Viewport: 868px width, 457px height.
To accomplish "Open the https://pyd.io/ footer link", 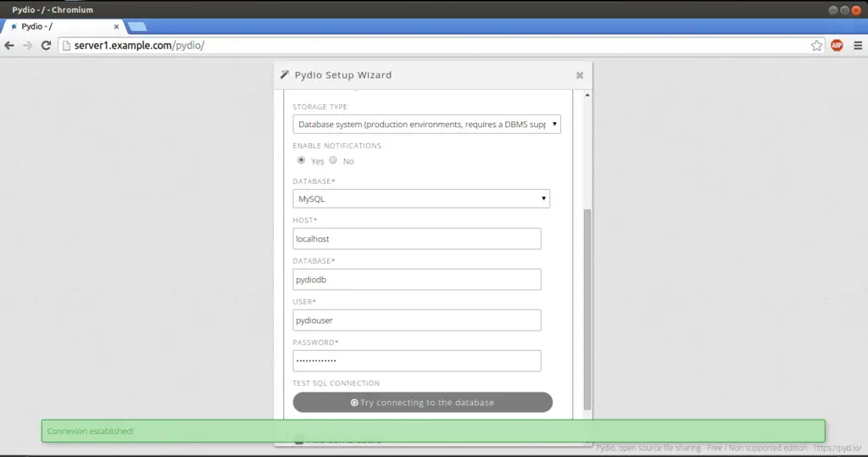I will coord(837,448).
